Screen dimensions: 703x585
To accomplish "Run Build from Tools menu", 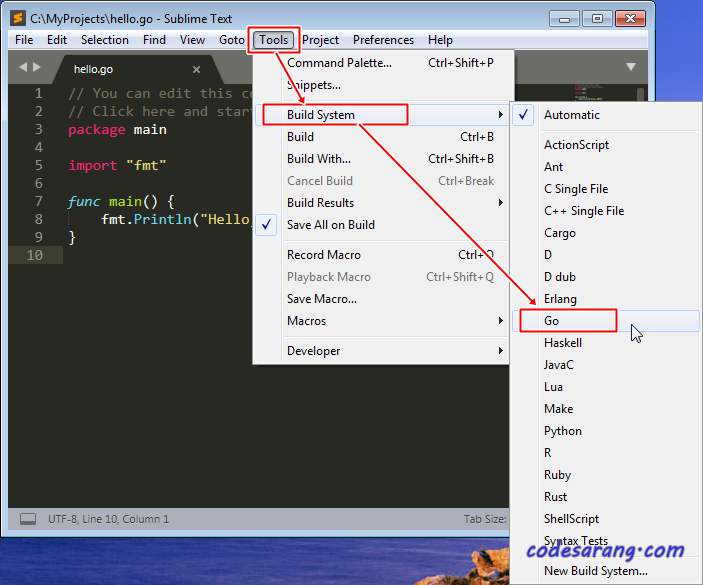I will [x=382, y=137].
